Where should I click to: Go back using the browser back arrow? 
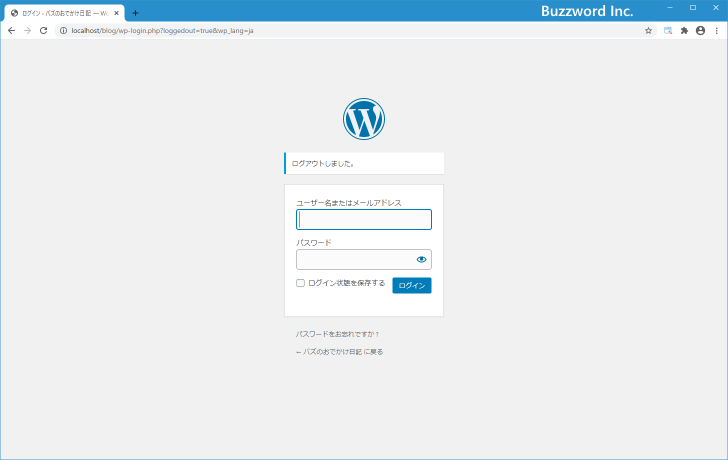[x=11, y=31]
